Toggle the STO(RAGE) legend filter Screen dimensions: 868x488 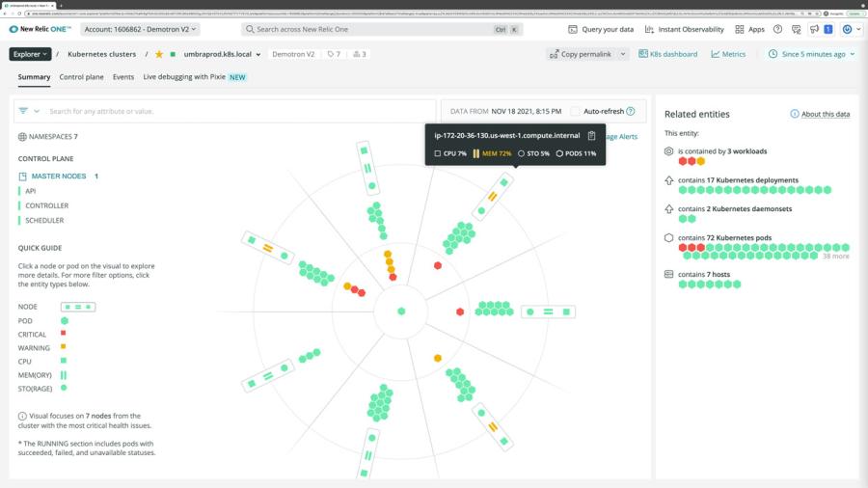click(x=64, y=388)
